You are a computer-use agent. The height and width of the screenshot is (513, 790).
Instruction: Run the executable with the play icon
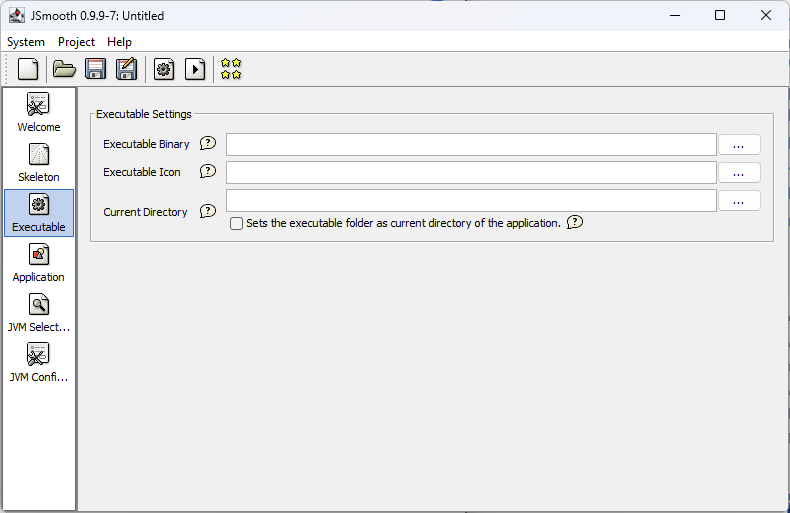coord(195,69)
